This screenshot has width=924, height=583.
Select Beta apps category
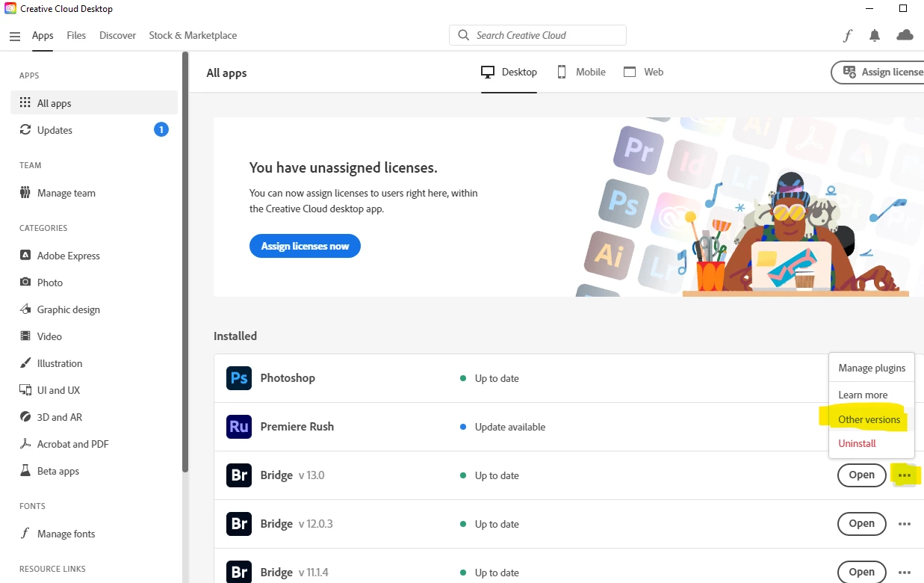tap(94, 471)
